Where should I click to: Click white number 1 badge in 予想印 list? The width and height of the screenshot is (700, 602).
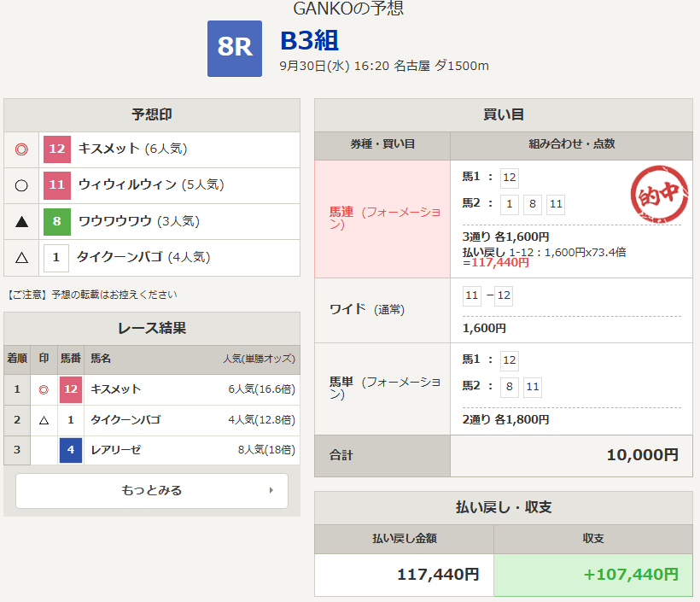(x=55, y=258)
